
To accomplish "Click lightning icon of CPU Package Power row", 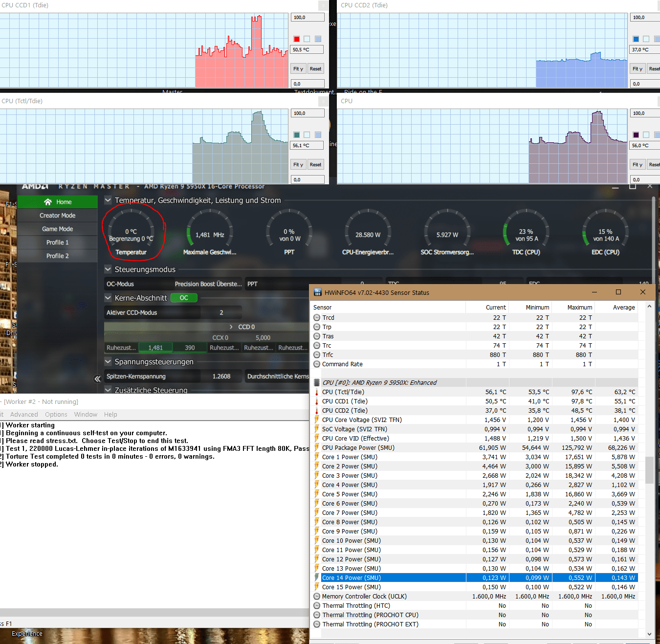I will point(317,448).
